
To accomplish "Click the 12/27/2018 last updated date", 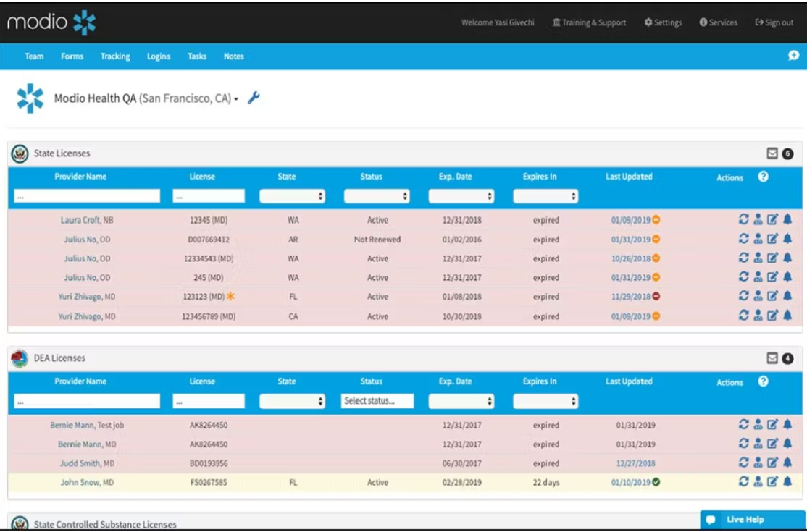I will coord(636,463).
